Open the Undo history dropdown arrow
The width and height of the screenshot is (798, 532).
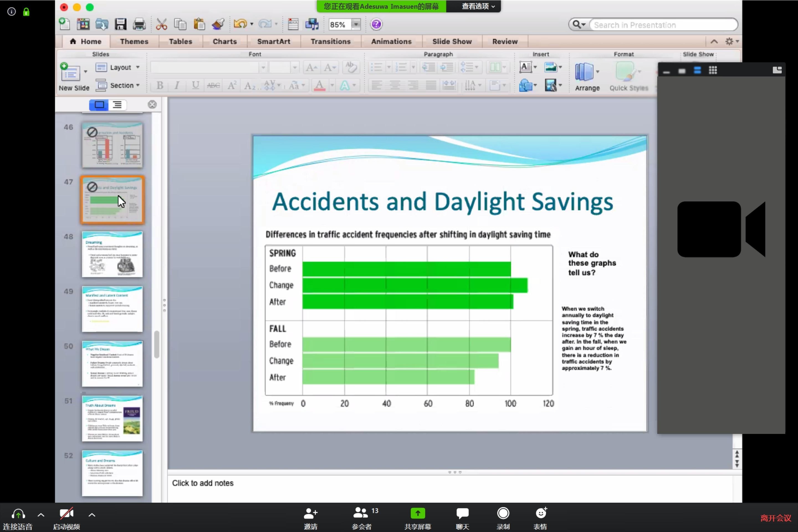251,24
